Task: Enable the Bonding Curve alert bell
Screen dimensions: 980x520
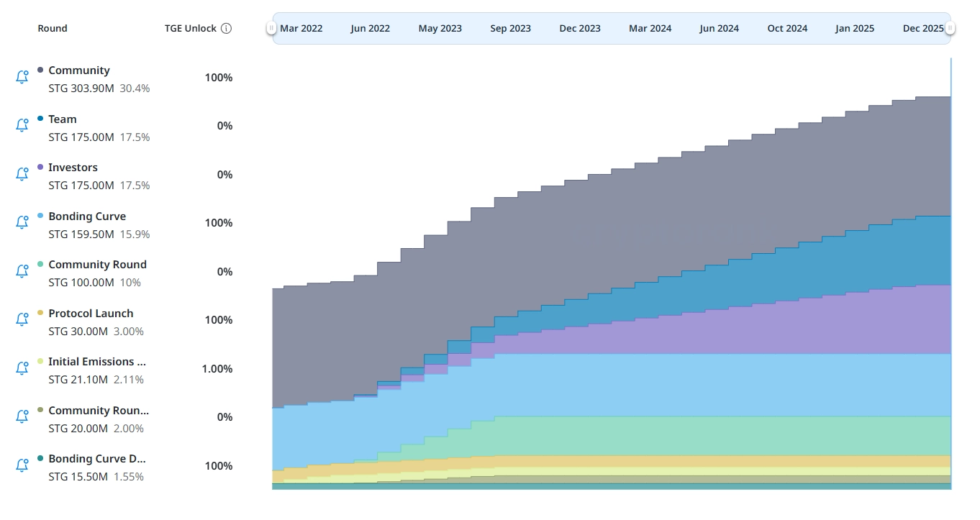Action: [22, 222]
